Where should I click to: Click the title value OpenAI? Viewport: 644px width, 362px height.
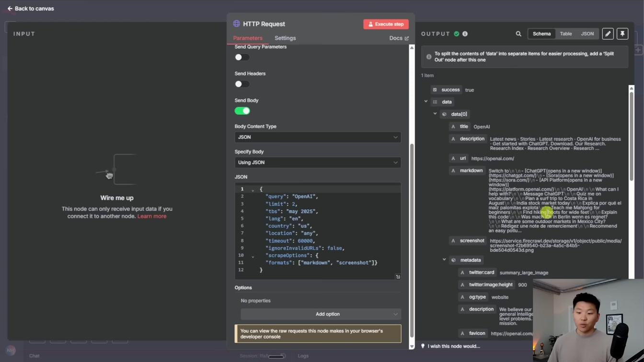pos(482,127)
